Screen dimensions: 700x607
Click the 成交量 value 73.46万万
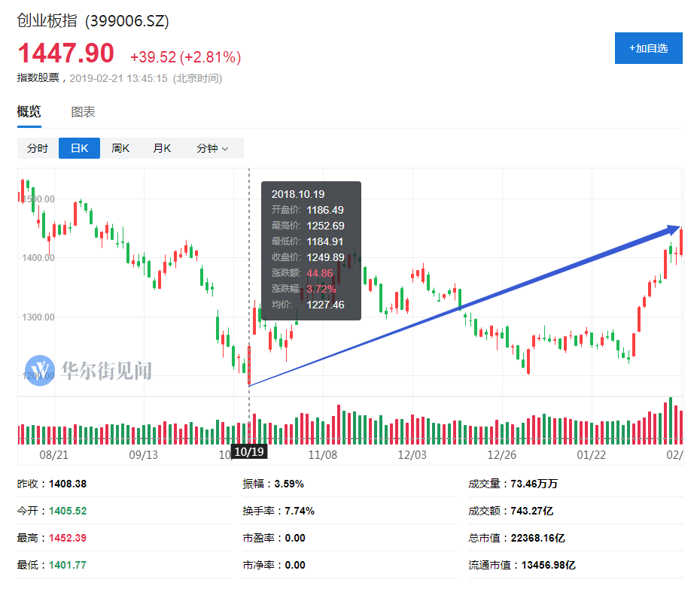click(x=534, y=484)
